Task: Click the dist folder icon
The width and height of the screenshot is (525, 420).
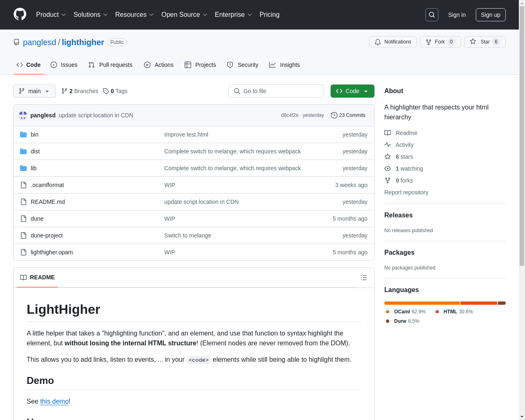Action: [x=23, y=151]
